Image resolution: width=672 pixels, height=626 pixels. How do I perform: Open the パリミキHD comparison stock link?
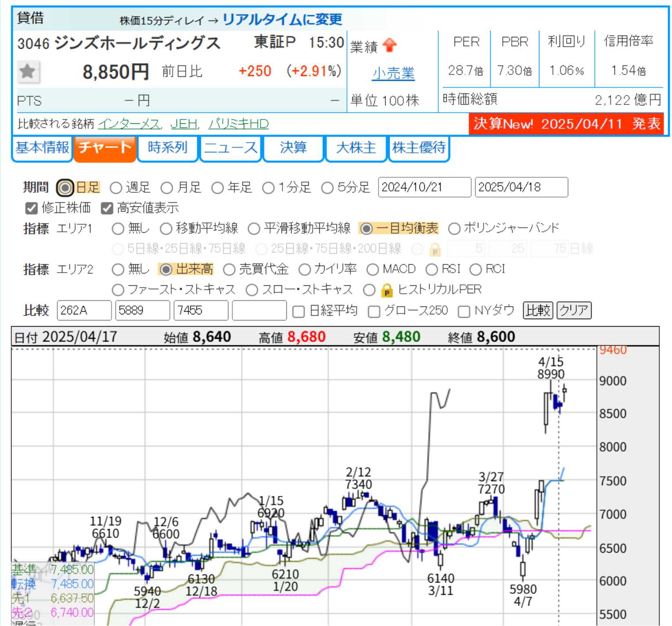238,124
